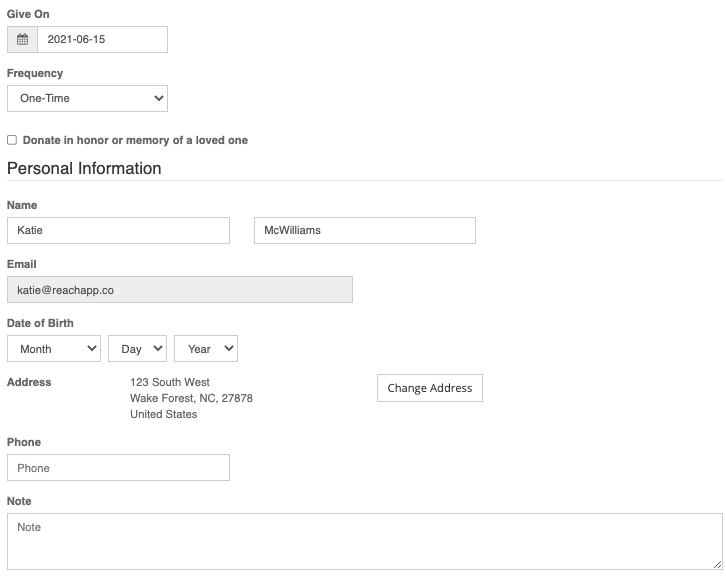Expand the Year birth date dropdown
726x576 pixels.
click(x=206, y=349)
